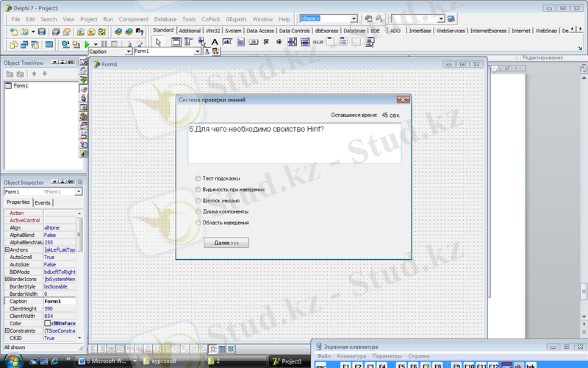This screenshot has height=368, width=588.
Task: Select the RadioButton component icon
Action: pyautogui.click(x=279, y=42)
